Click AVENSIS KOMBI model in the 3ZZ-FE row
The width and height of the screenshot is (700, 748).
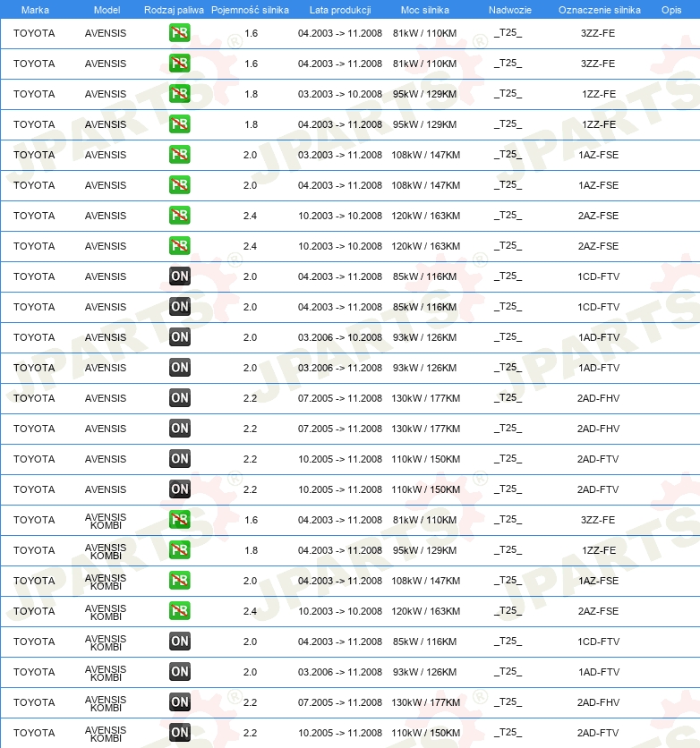click(106, 521)
